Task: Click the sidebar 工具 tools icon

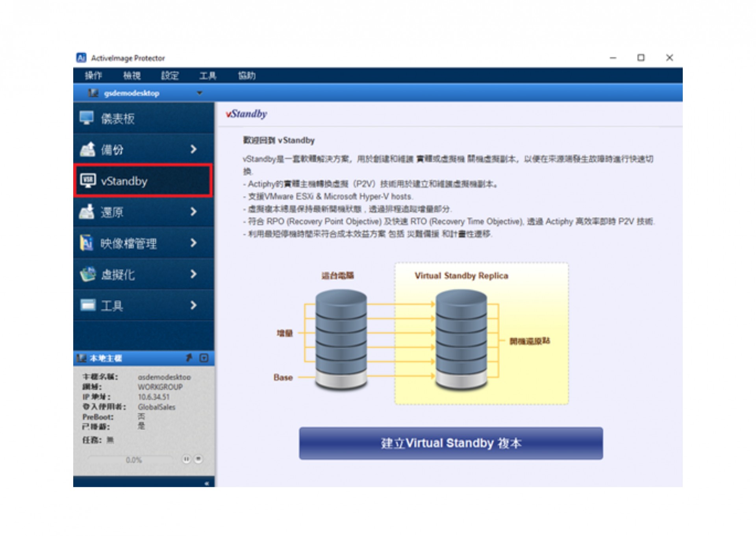Action: click(88, 305)
